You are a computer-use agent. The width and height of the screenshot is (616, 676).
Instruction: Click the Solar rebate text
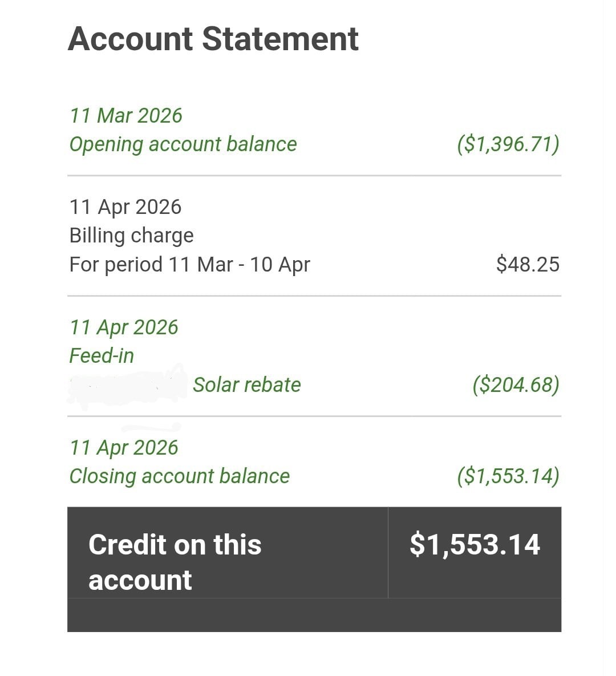(246, 385)
